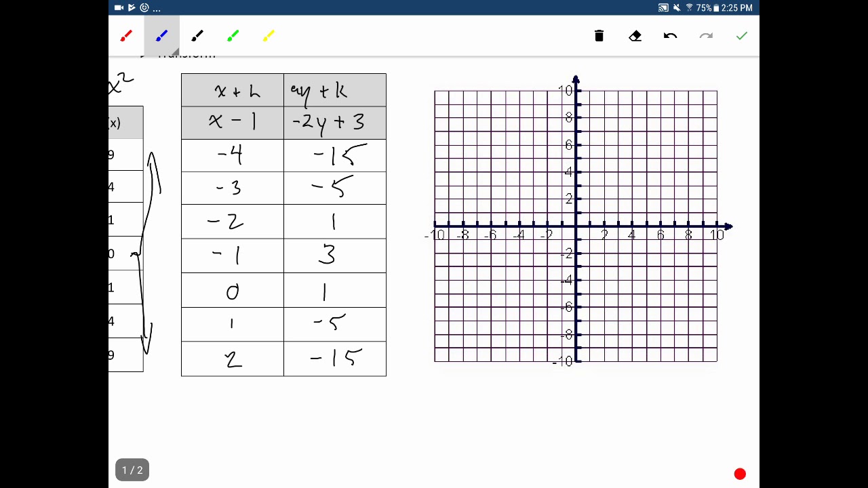Tap the circular sync status icon
This screenshot has height=488, width=868.
point(144,7)
